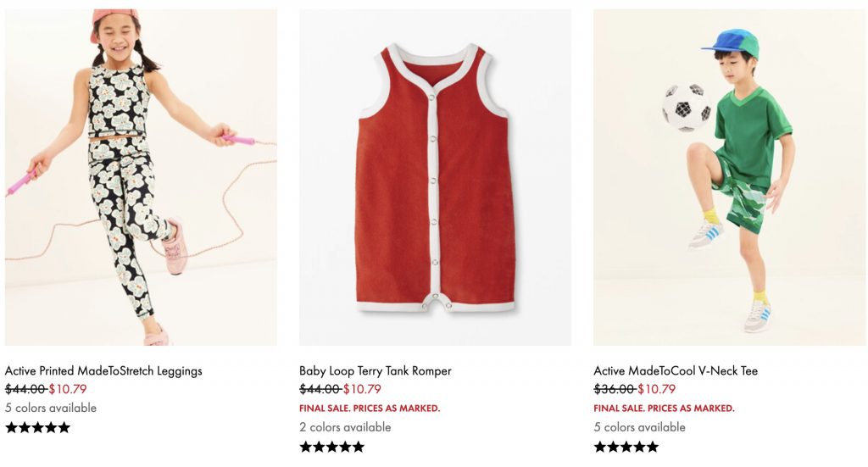Screen dimensions: 868x467
Task: Click "2 colors available" under the Tank Romper
Action: [345, 427]
